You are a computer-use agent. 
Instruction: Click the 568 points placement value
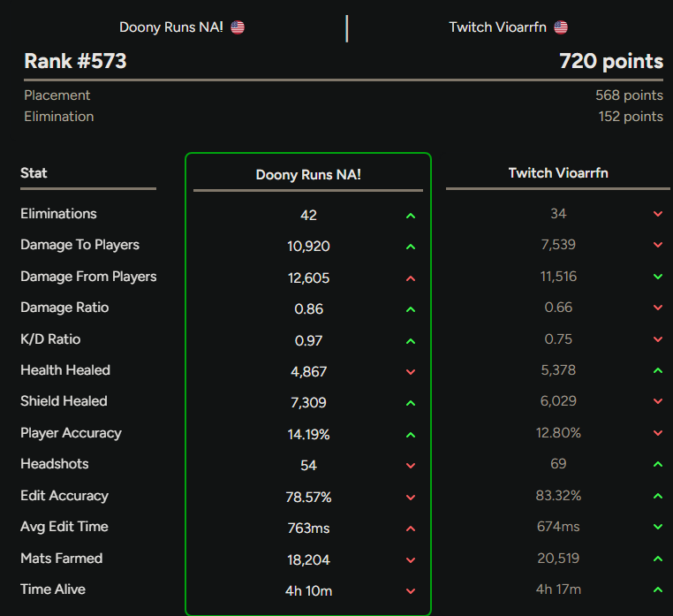tap(629, 95)
